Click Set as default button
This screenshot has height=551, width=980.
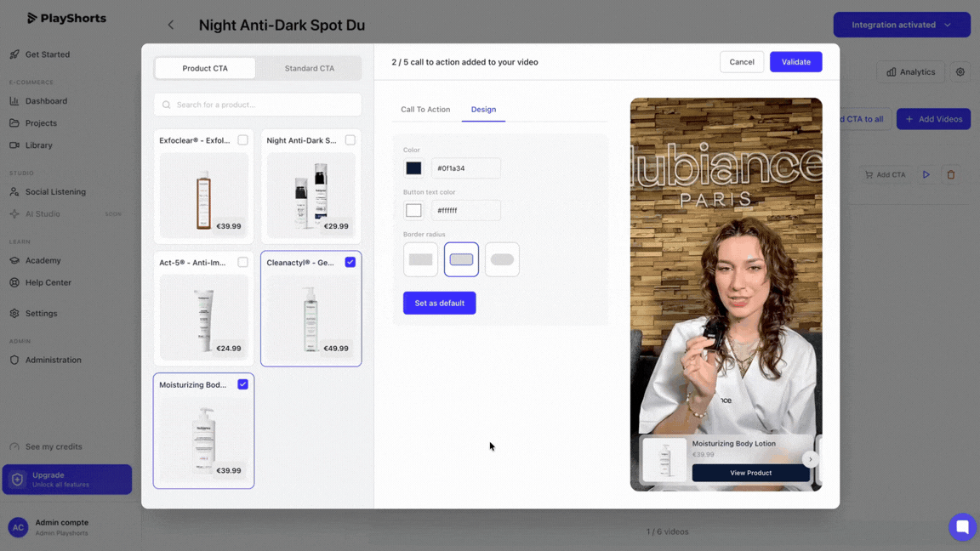point(439,303)
